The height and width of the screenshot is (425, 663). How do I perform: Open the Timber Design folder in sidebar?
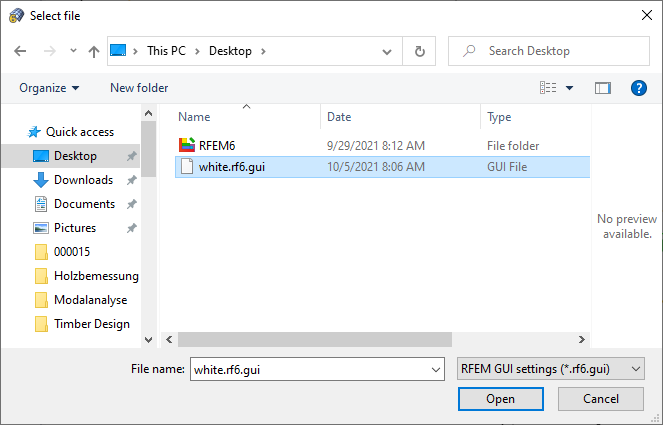[92, 323]
